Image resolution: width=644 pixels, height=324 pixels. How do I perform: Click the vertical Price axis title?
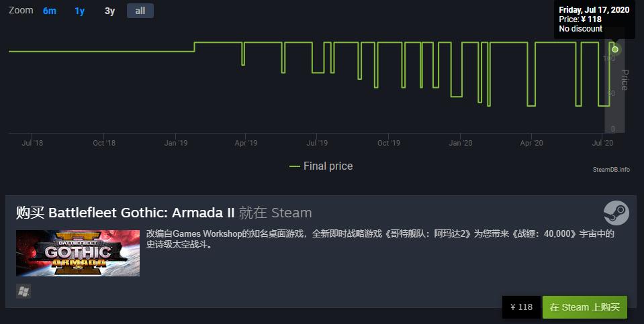(625, 80)
